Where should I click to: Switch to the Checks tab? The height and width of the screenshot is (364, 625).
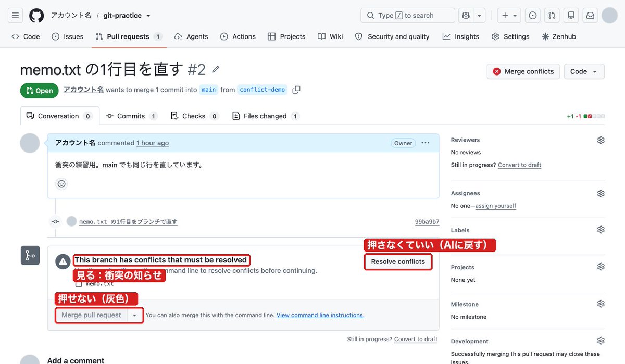coord(195,116)
